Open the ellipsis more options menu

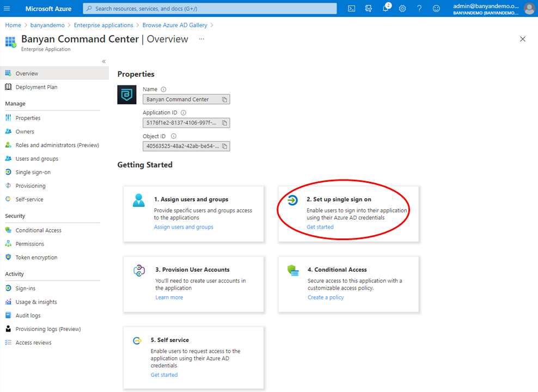click(x=201, y=39)
